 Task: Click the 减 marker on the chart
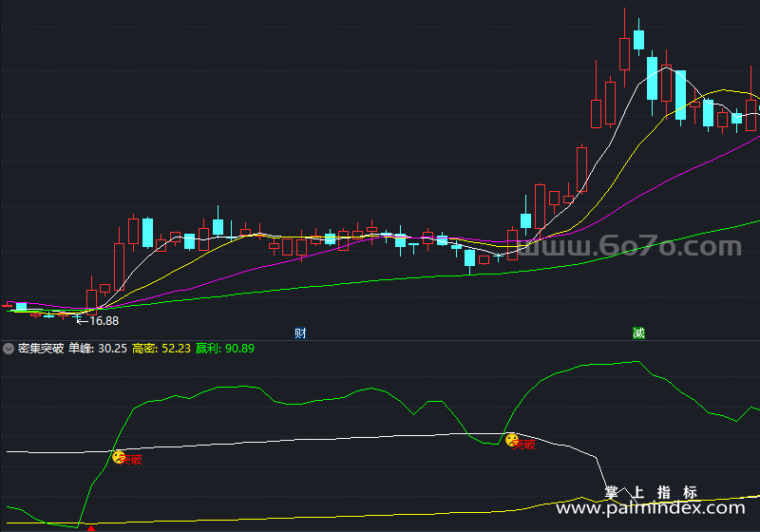(x=638, y=332)
